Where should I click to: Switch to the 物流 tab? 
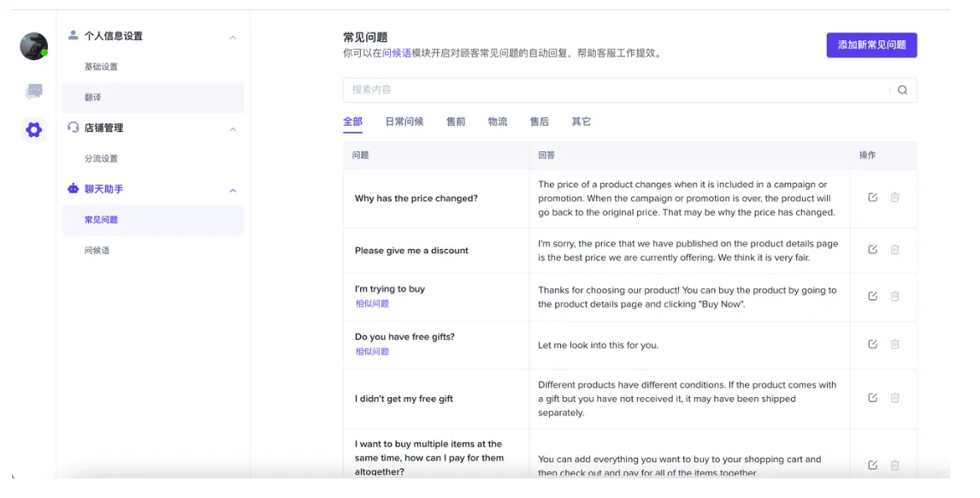[498, 122]
